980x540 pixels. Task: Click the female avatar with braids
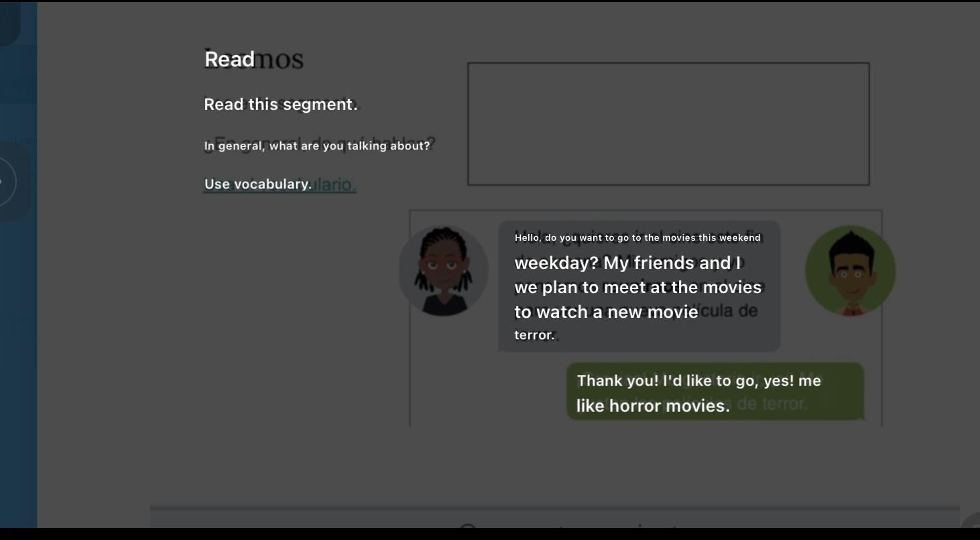tap(443, 271)
